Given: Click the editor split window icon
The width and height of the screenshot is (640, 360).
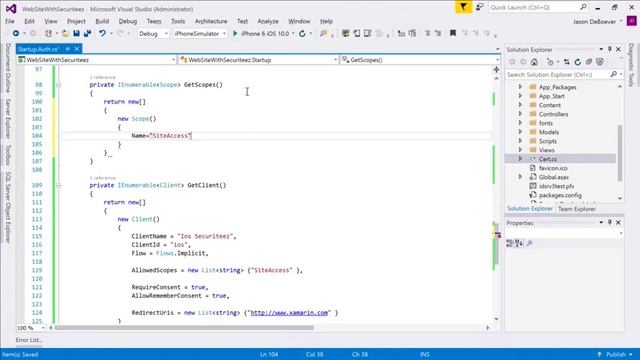Looking at the screenshot, I should [x=496, y=69].
